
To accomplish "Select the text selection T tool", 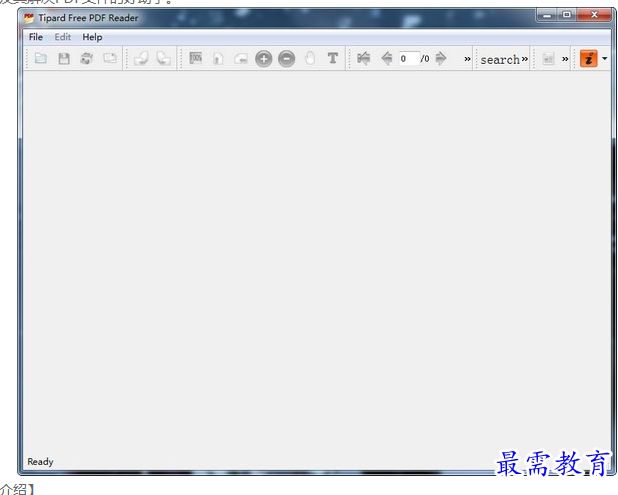I will click(x=333, y=58).
